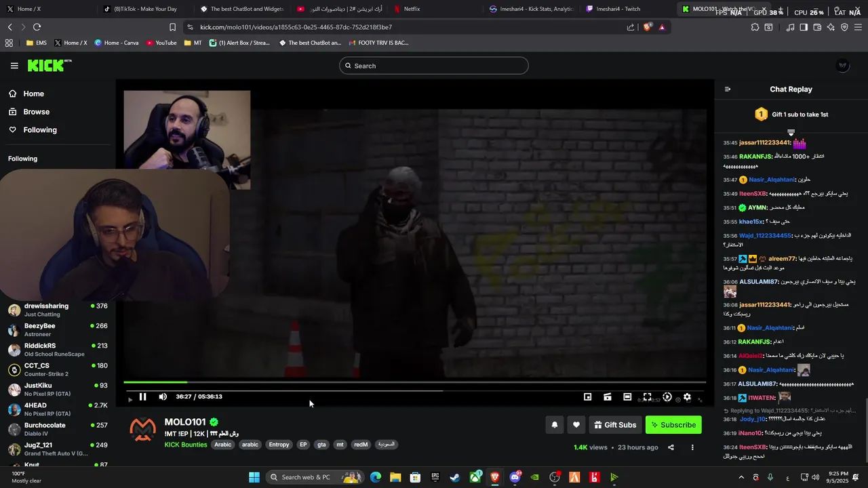Screen dimensions: 868x488
Task: Pause the video playback
Action: click(x=143, y=397)
